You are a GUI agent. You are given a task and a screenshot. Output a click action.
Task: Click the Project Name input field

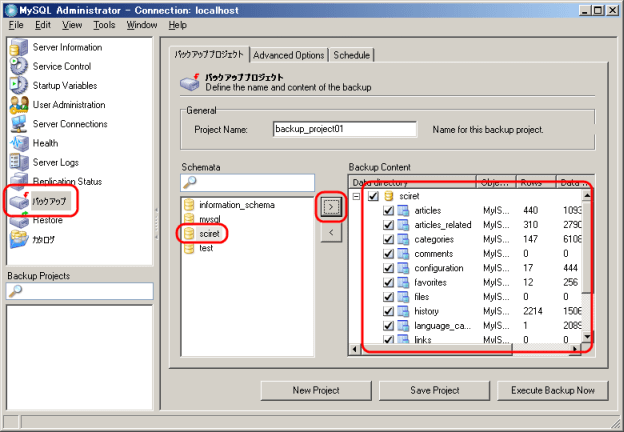345,129
